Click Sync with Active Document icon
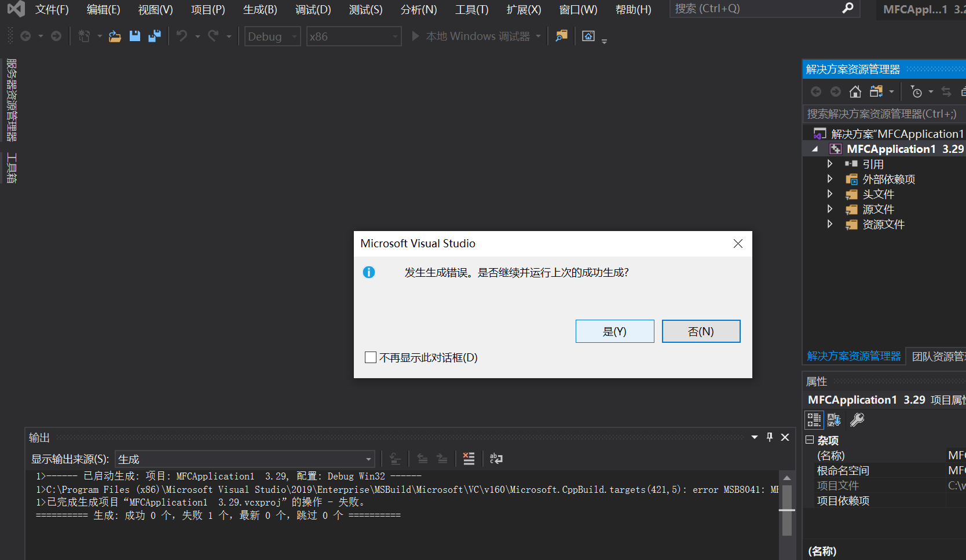 945,91
